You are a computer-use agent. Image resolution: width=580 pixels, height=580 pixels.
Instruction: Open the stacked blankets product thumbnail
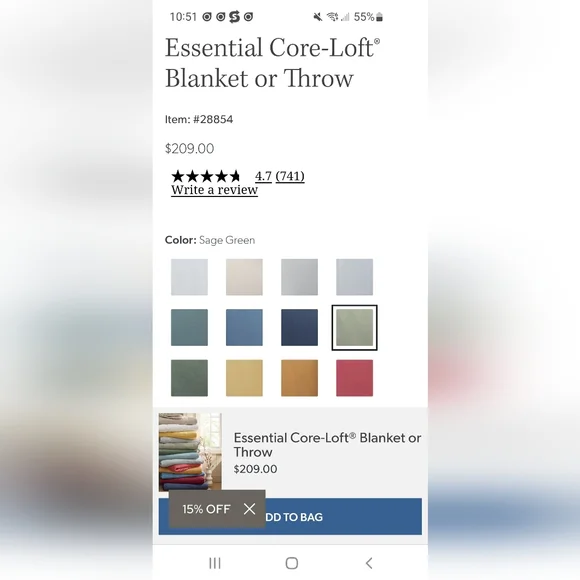click(x=190, y=452)
